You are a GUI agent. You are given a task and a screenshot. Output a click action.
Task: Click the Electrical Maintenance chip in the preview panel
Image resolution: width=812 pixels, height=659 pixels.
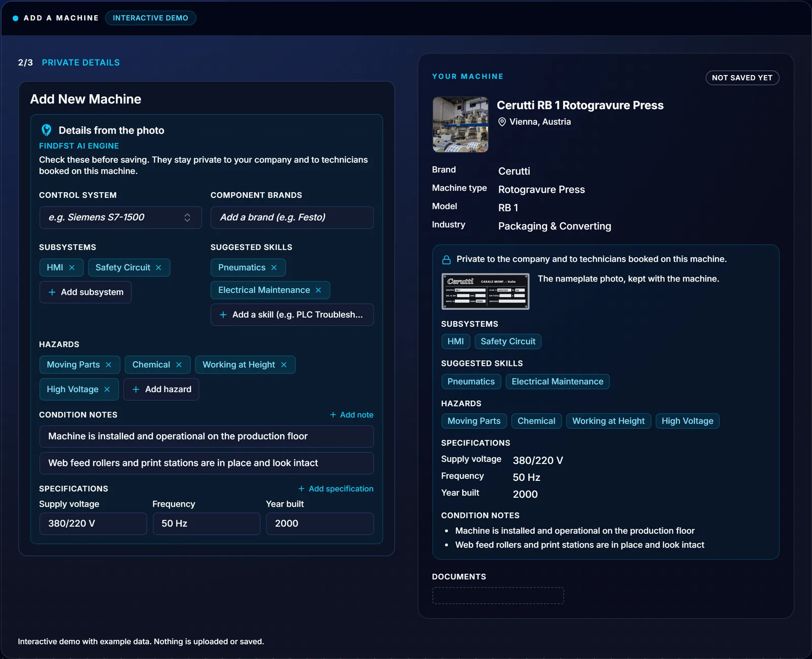[557, 381]
